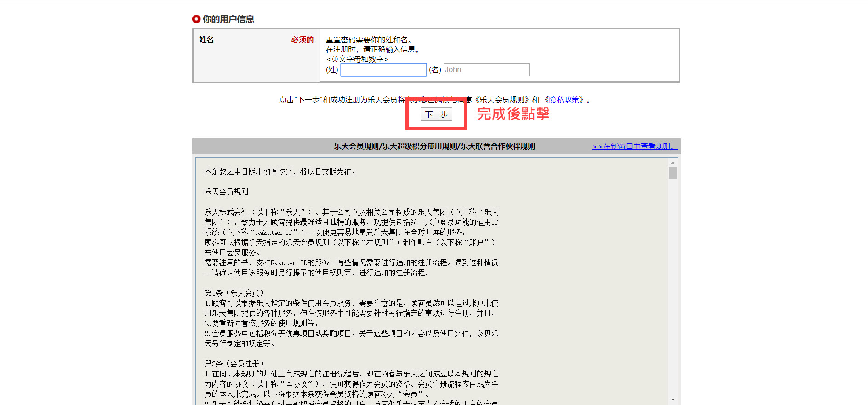This screenshot has height=405, width=868.
Task: Click the 名 field with John placeholder
Action: pos(486,70)
